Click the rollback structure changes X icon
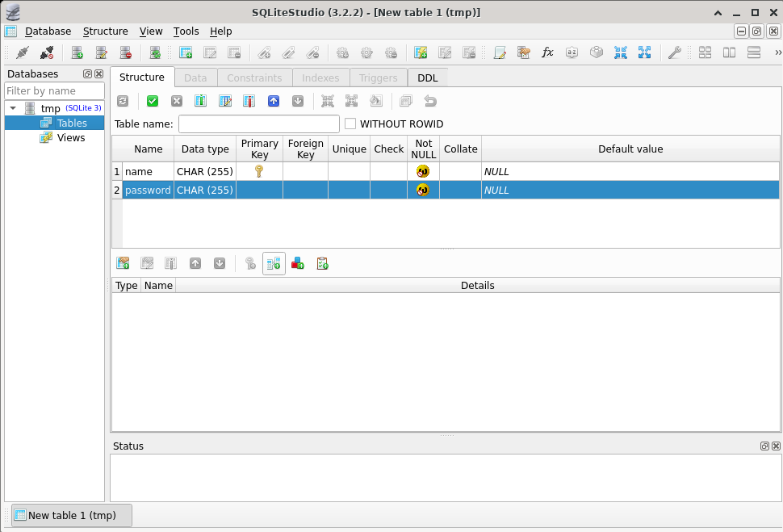The image size is (783, 532). coord(177,102)
